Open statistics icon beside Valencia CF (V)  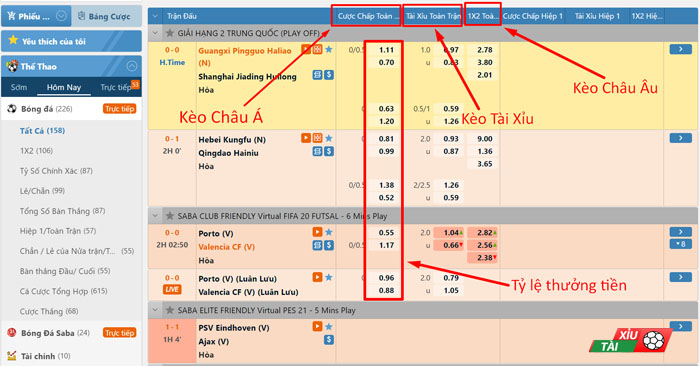point(317,245)
